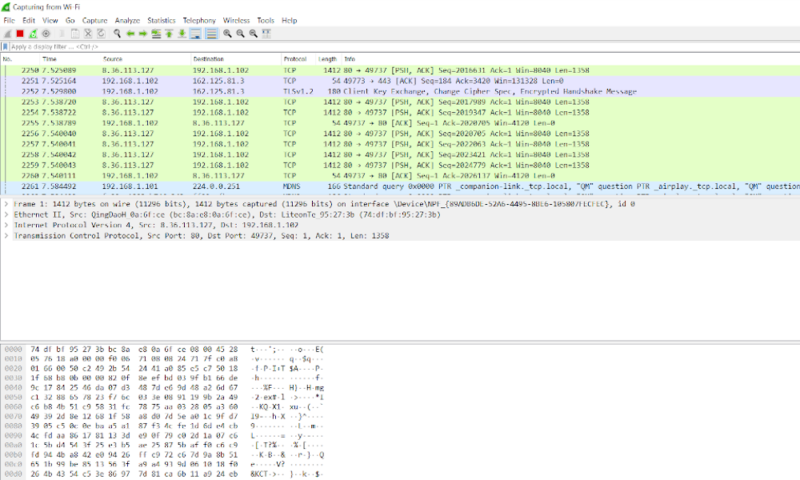This screenshot has height=480, width=800.
Task: Zoom in the main window text
Action: [227, 34]
